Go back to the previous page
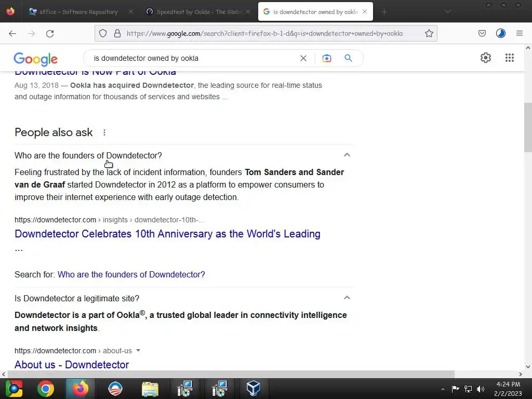The height and width of the screenshot is (399, 532). [12, 33]
